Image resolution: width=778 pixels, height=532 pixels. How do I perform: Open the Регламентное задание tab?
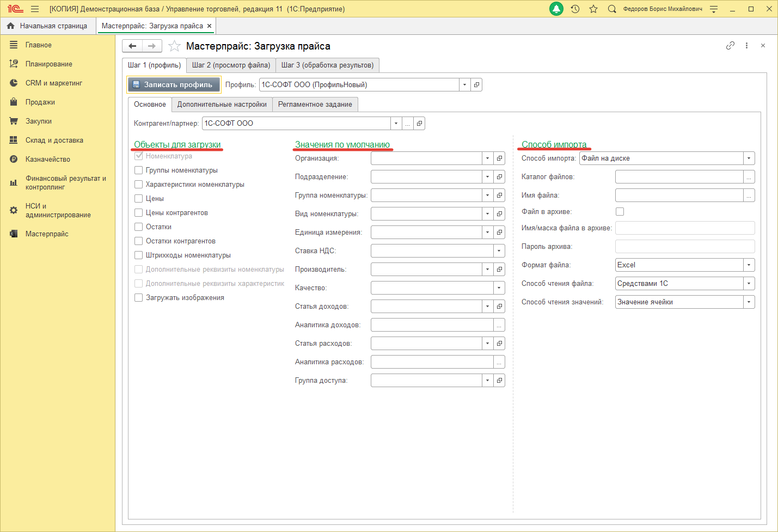coord(315,105)
